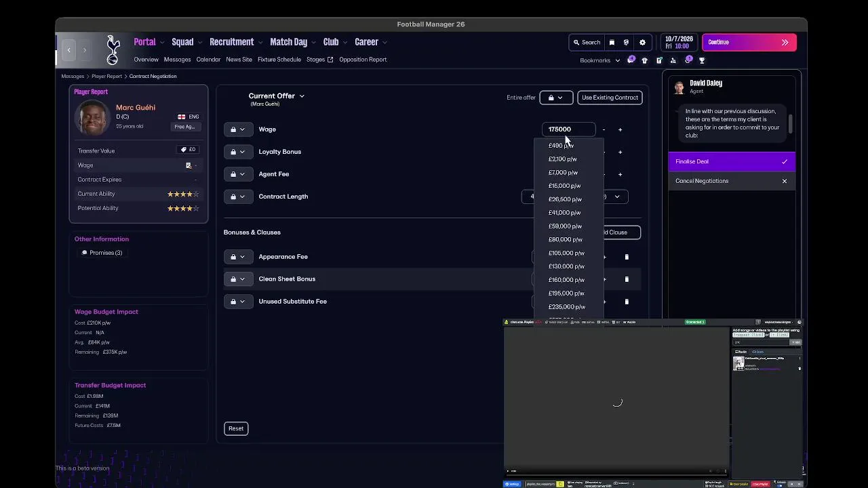The height and width of the screenshot is (488, 868).
Task: Open the Search box in the top bar
Action: pos(587,42)
